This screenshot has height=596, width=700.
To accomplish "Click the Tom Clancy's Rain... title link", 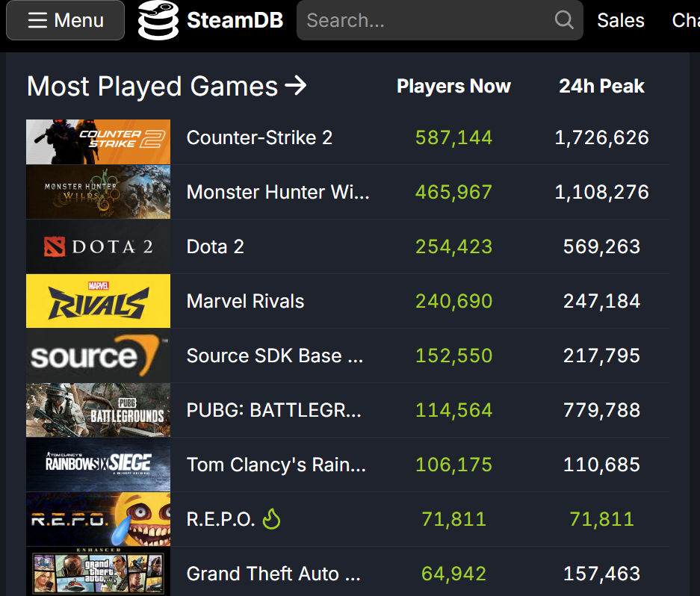I will coord(276,465).
